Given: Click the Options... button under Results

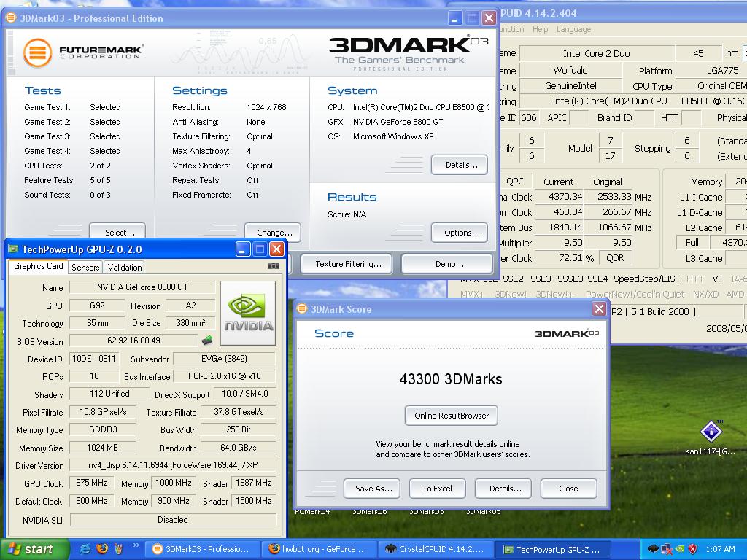Looking at the screenshot, I should 460,233.
